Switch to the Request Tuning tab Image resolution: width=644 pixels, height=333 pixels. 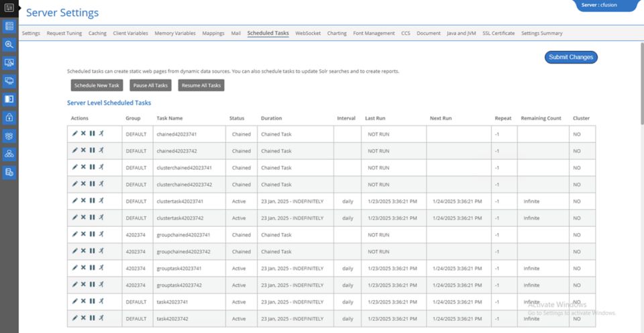coord(65,33)
